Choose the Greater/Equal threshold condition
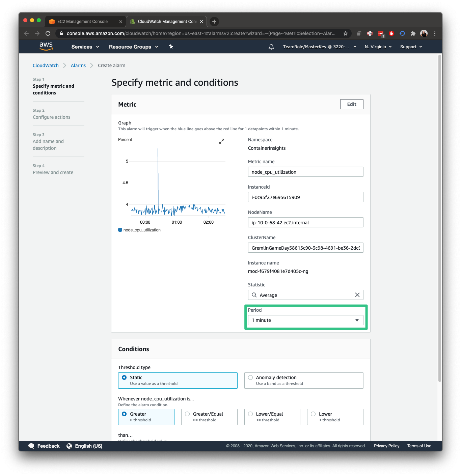 click(209, 417)
